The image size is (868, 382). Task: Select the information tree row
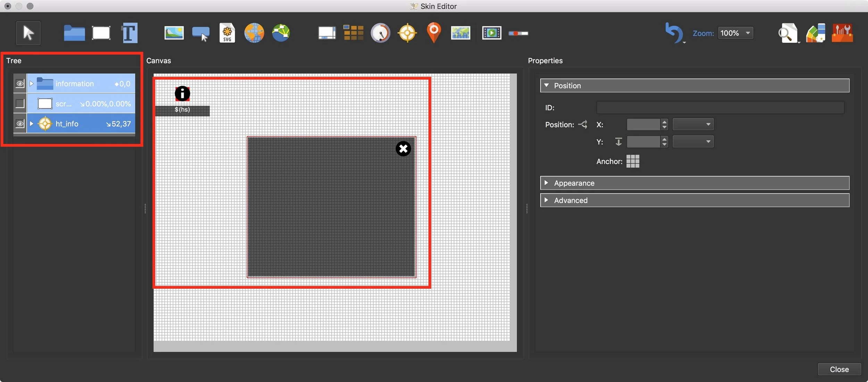click(81, 84)
